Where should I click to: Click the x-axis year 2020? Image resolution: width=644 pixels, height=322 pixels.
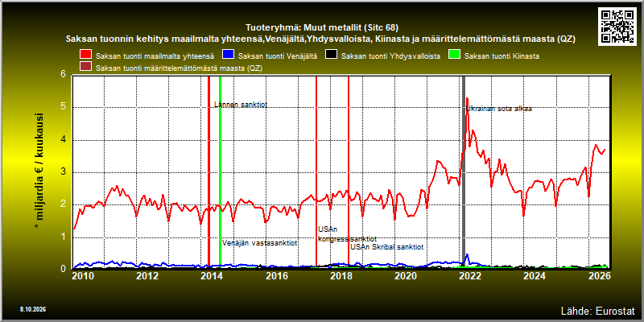[x=405, y=276]
